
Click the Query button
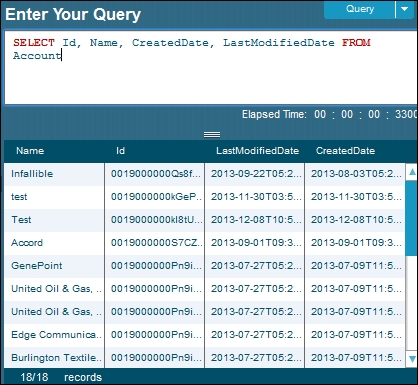tap(359, 9)
